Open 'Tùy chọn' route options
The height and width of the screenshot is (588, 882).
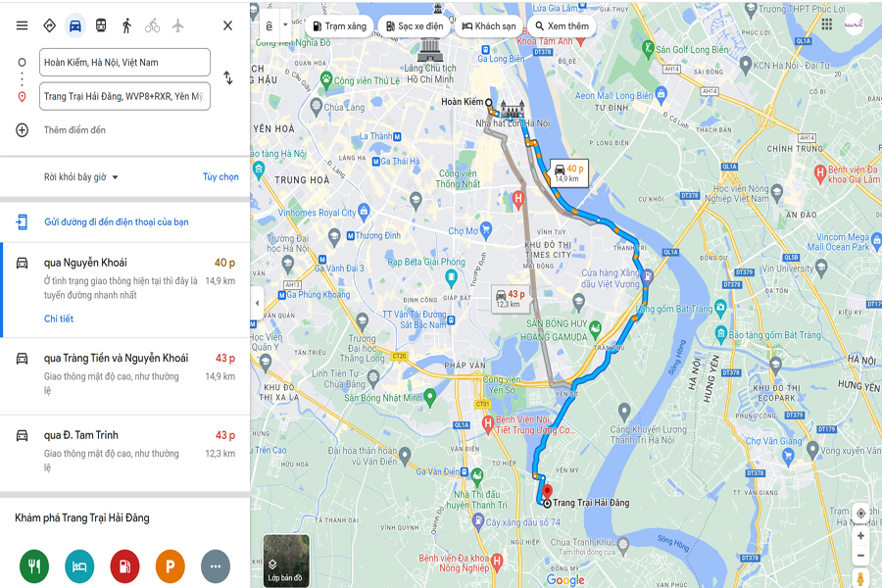tap(220, 176)
